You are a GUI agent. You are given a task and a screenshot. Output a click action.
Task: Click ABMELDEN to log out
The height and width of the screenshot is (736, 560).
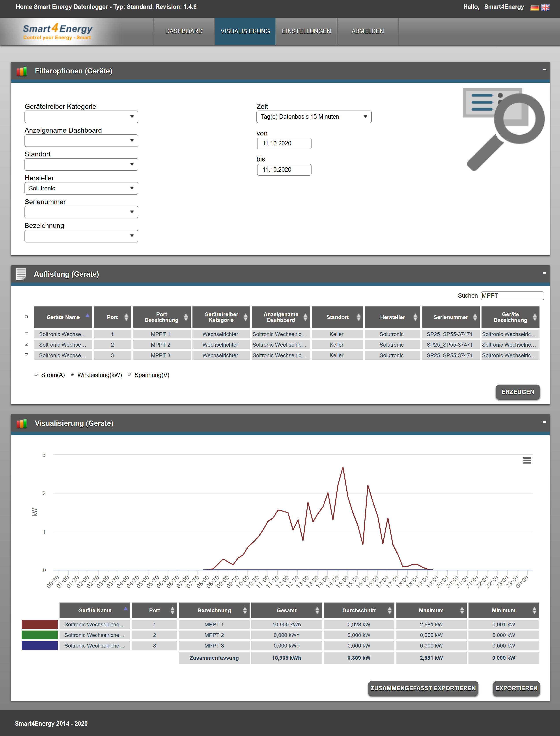[368, 31]
